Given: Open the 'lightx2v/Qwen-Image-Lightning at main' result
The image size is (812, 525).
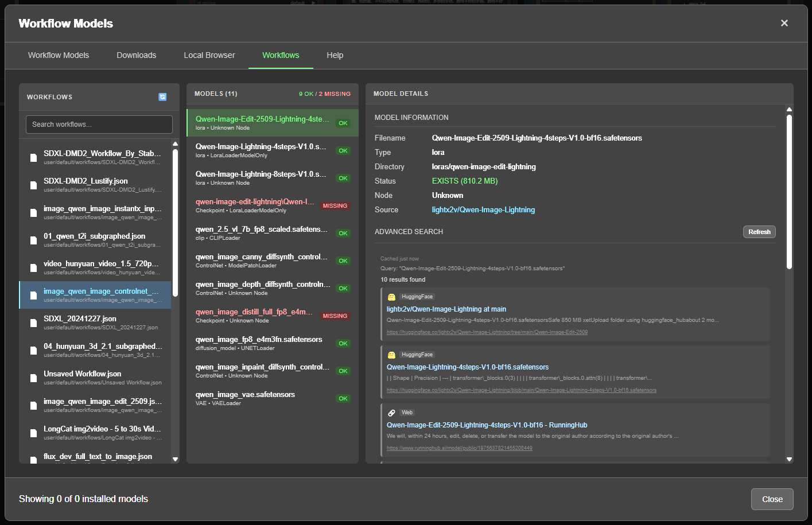Looking at the screenshot, I should click(446, 309).
